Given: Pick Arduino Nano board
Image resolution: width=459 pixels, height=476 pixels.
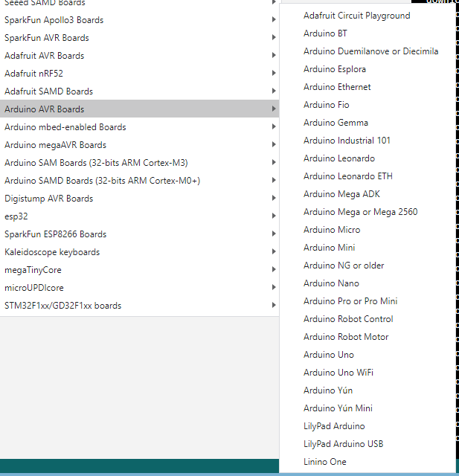Looking at the screenshot, I should tap(367, 283).
